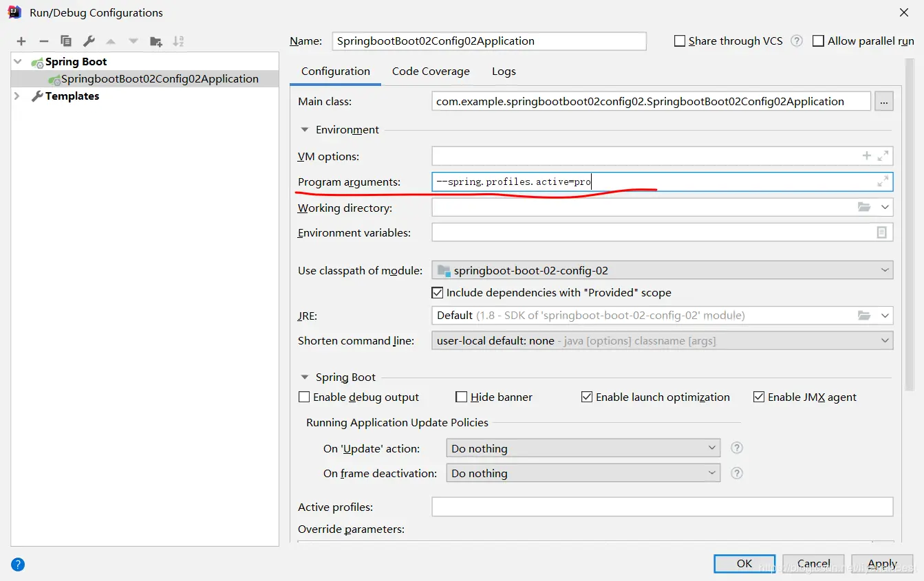Close the Run/Debug Configurations dialog

(x=903, y=12)
